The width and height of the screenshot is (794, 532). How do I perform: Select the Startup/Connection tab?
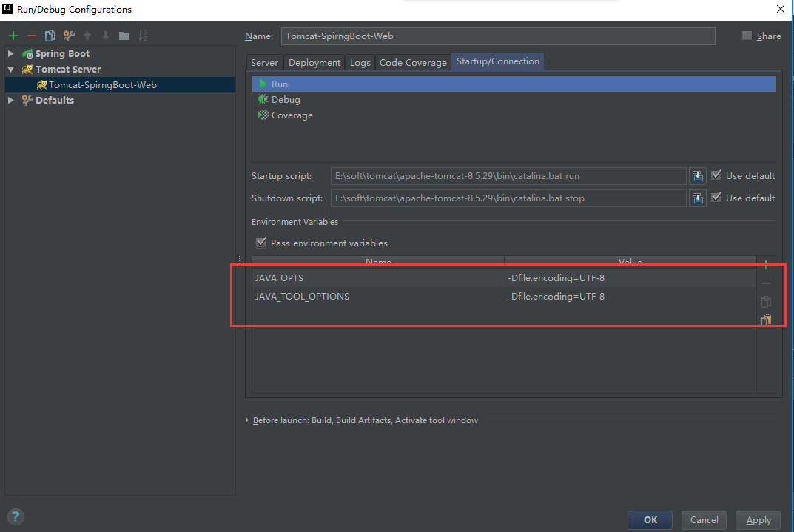pyautogui.click(x=498, y=61)
